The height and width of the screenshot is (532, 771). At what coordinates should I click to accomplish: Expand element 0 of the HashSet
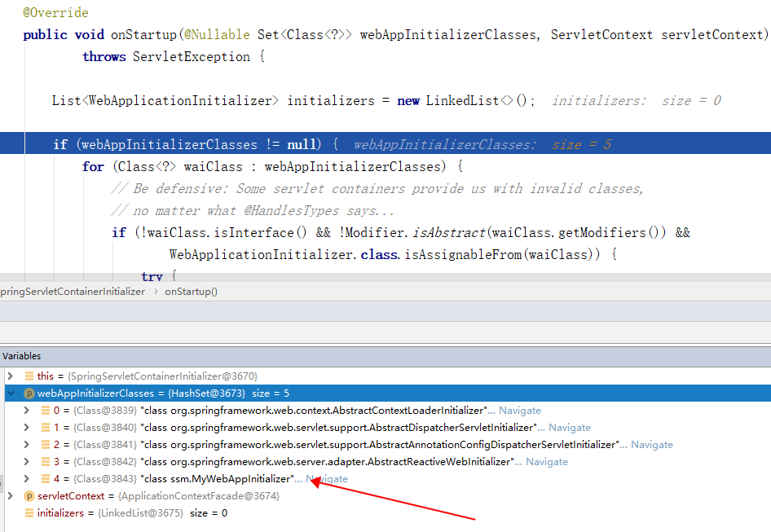(x=27, y=411)
